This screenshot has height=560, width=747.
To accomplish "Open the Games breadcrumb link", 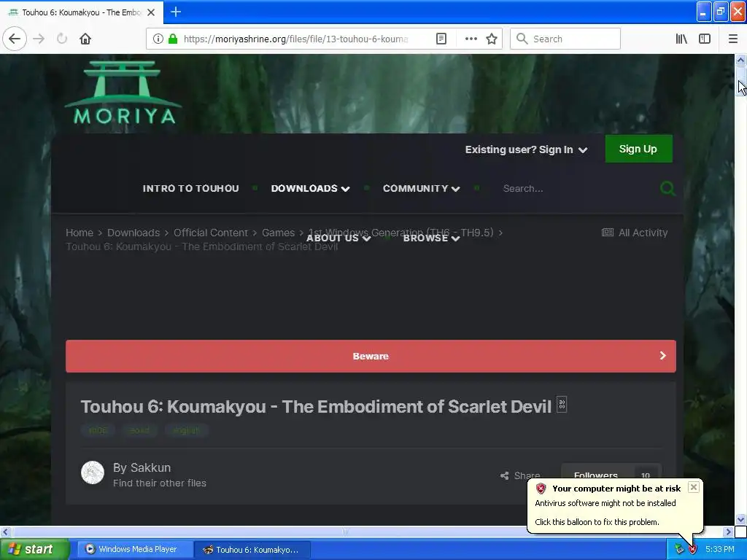I will coord(278,233).
